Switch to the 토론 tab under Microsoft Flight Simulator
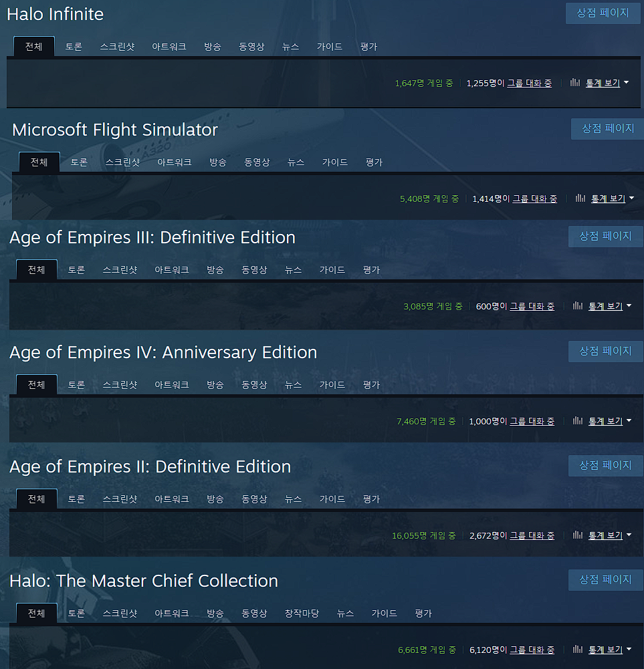644x669 pixels. click(x=79, y=162)
